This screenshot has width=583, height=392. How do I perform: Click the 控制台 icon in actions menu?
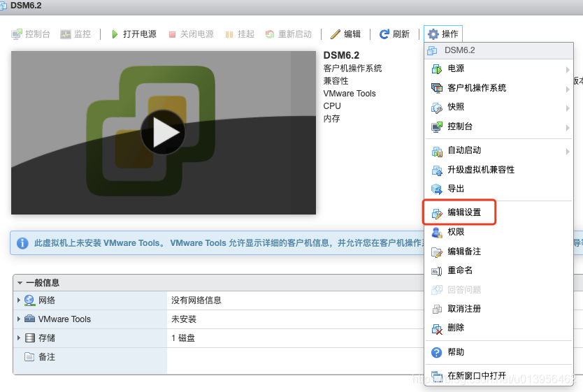coord(437,126)
